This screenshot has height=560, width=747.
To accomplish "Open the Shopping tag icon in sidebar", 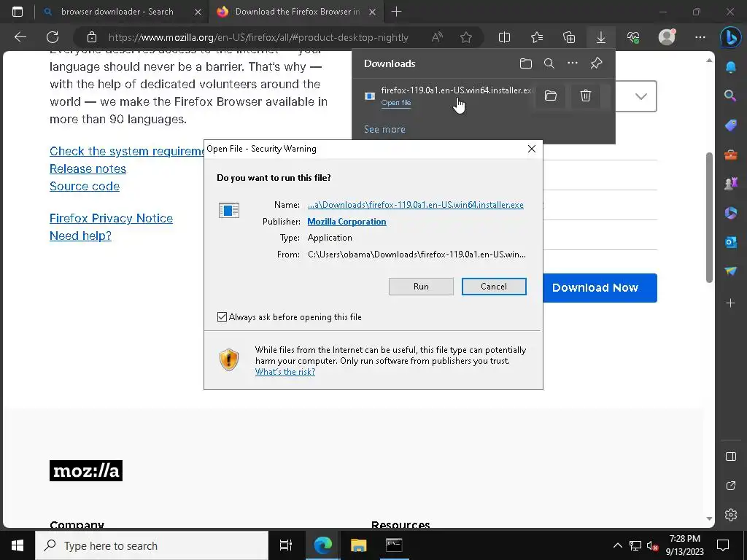I will [x=730, y=125].
